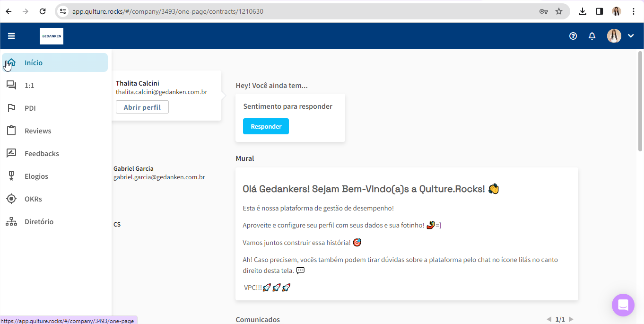Open the PDI flag icon
The width and height of the screenshot is (644, 324).
pos(11,108)
